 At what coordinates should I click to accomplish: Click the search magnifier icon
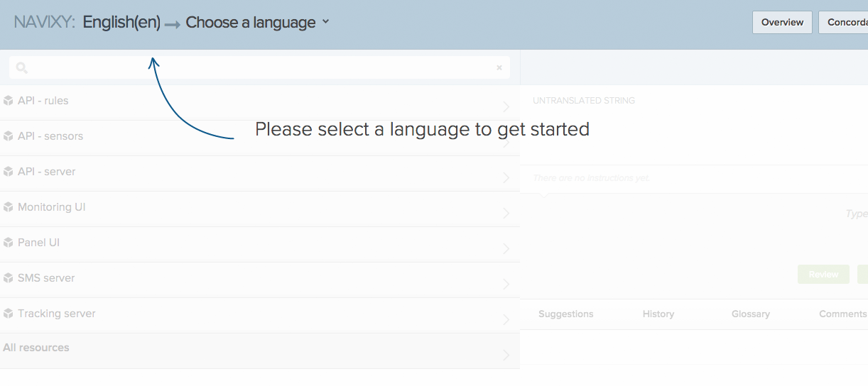tap(22, 68)
